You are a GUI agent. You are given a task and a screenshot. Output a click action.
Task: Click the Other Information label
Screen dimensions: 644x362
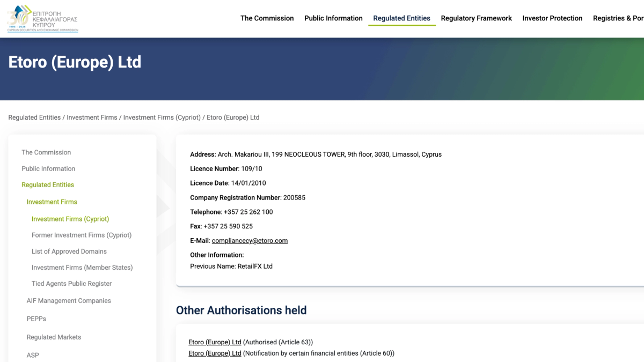coord(217,255)
